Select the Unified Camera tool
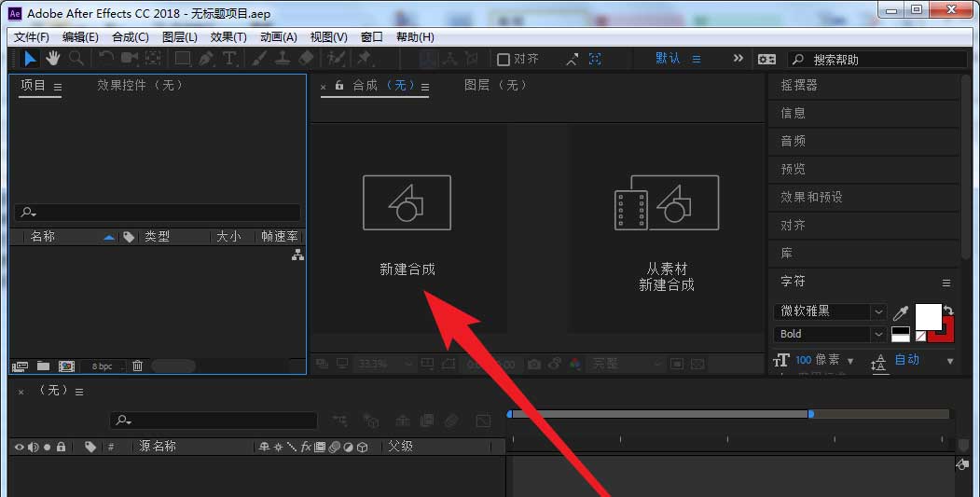Viewport: 980px width, 497px height. pos(130,59)
